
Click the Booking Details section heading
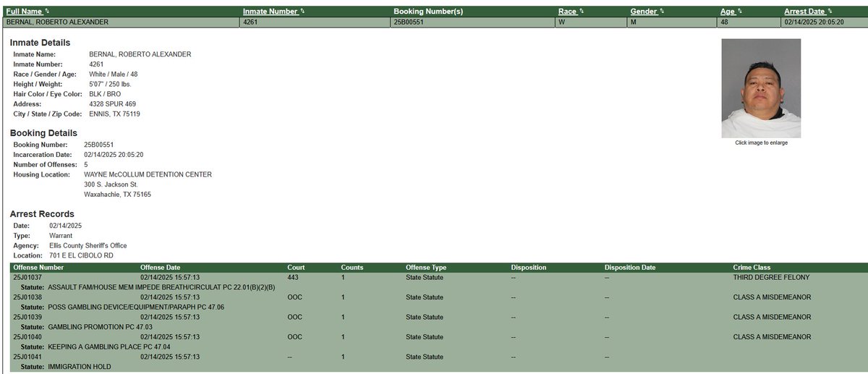click(43, 133)
